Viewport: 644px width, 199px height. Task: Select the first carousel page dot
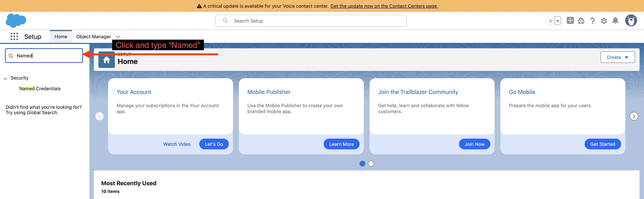pos(362,164)
